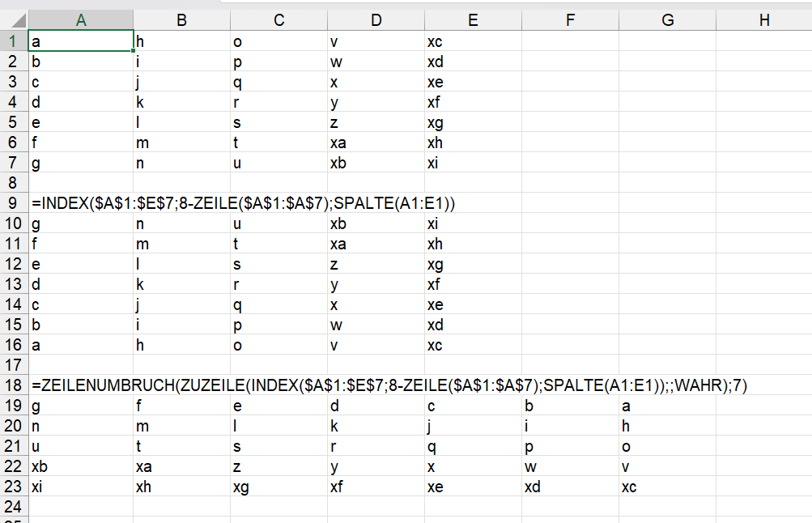Select column H header

764,20
